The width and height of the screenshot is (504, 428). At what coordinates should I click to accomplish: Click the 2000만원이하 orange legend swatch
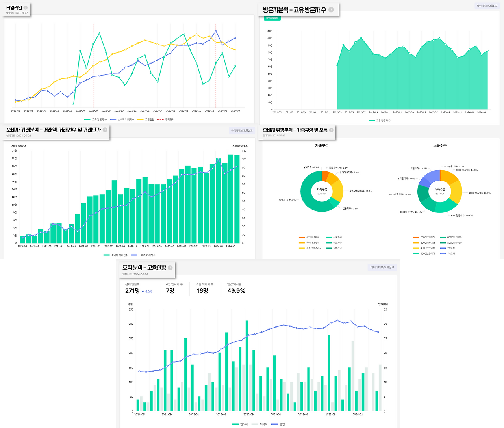(x=416, y=237)
